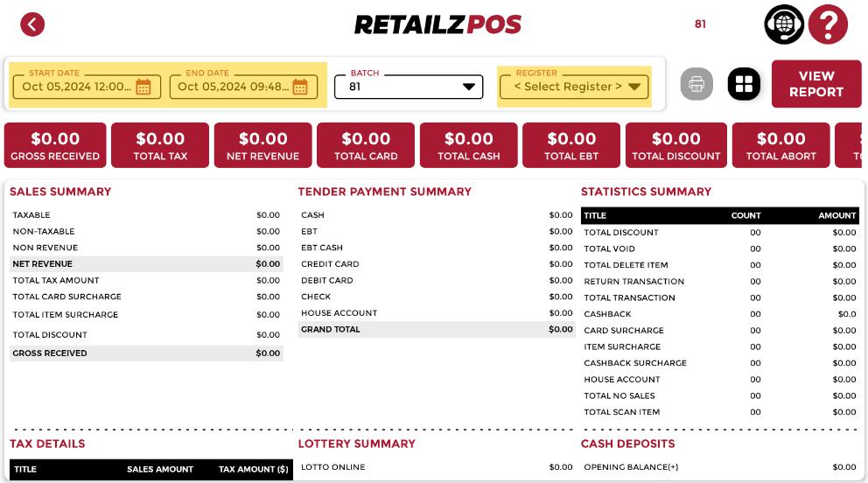Click the Taxable row in Sales Summary
Image resolution: width=868 pixels, height=483 pixels.
[x=146, y=214]
